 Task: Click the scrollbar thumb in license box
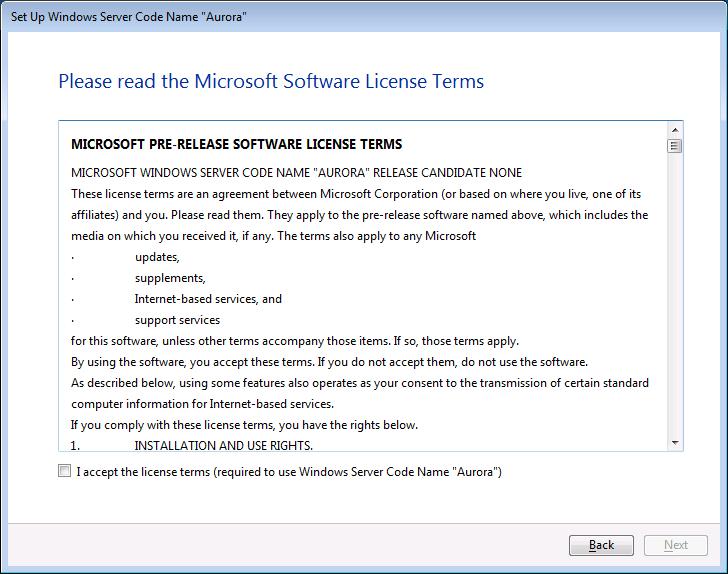click(x=675, y=146)
